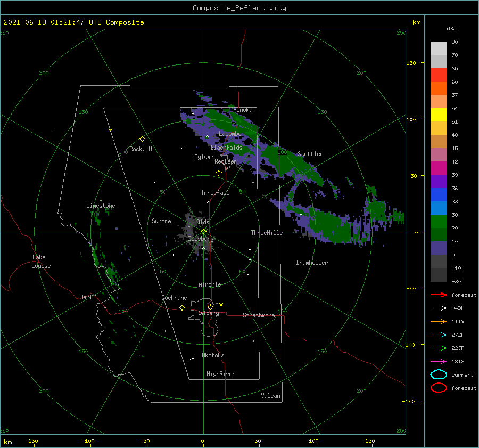Select the orange 111V arrow icon
This screenshot has height=448, width=479.
pyautogui.click(x=439, y=321)
